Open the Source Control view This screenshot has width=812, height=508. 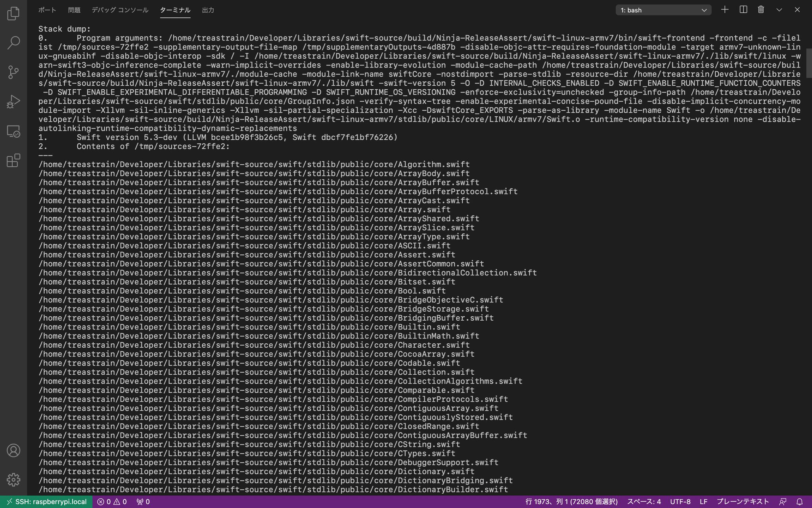pos(13,72)
